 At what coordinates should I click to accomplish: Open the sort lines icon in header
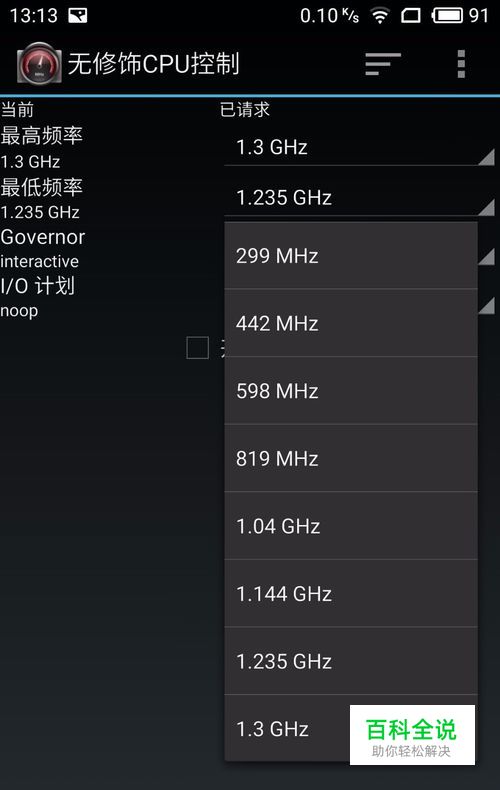[x=383, y=63]
